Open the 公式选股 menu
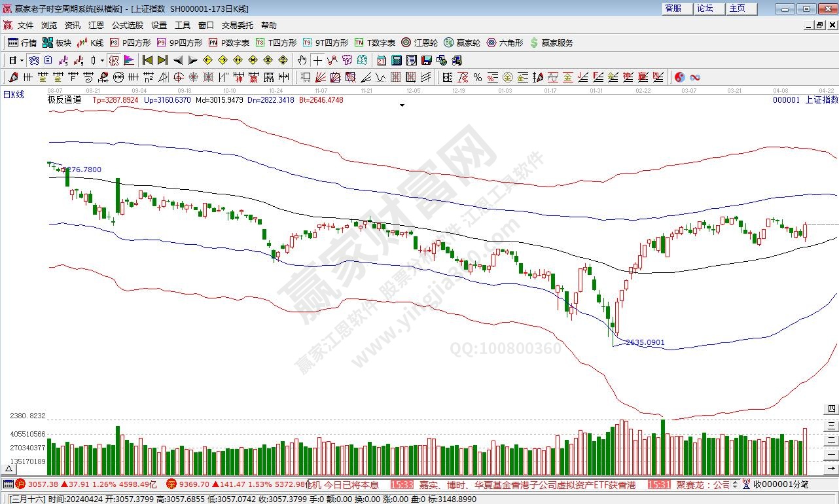 tap(127, 26)
